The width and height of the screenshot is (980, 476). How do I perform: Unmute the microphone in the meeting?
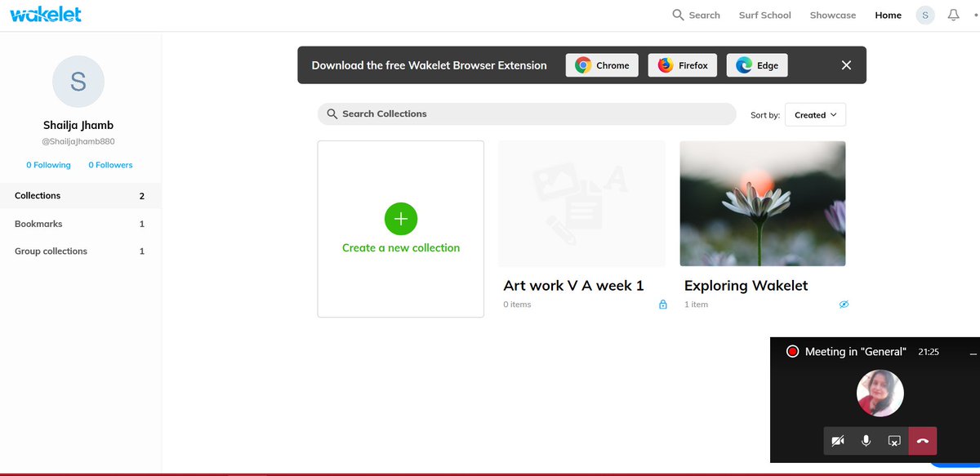point(865,440)
